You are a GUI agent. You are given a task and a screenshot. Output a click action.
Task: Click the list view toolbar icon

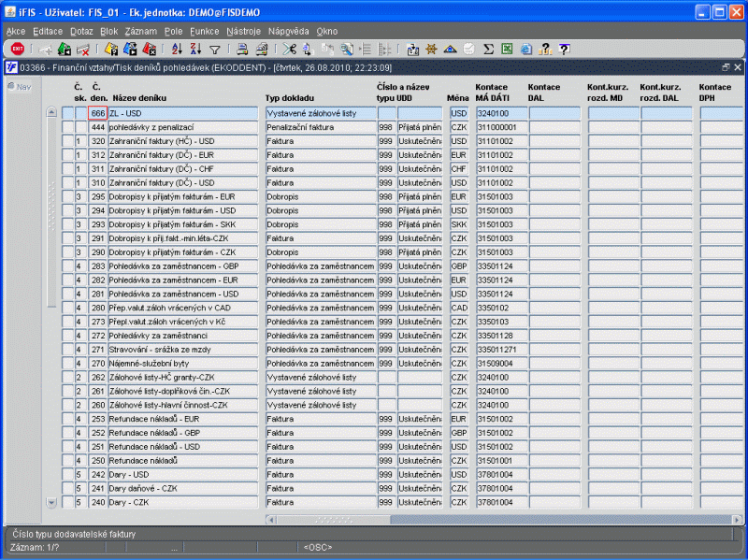coord(366,50)
